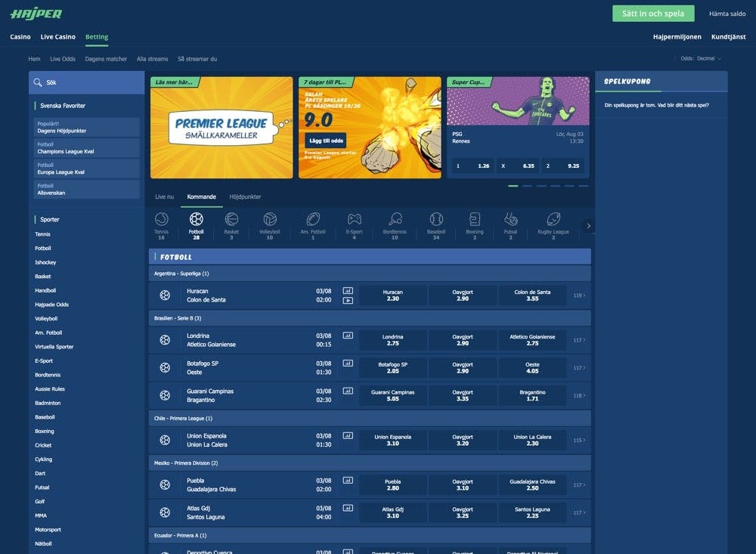Viewport: 756px width, 554px height.
Task: Open the Live Casino menu
Action: [58, 36]
